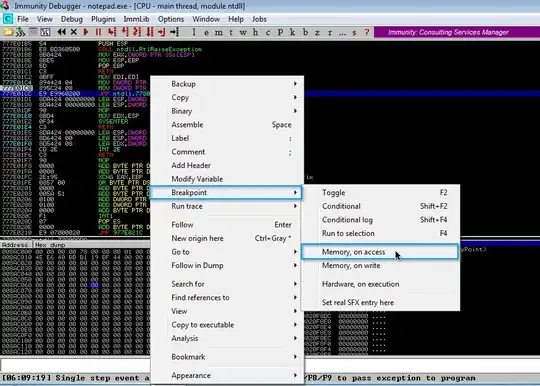Screen dimensions: 540x386
Task: Show call stack with 'k' button
Action: coord(292,32)
